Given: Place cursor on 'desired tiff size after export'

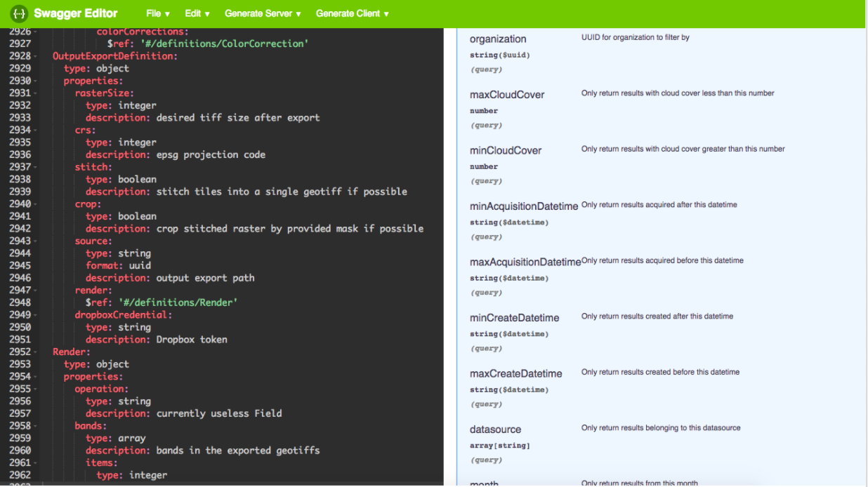Looking at the screenshot, I should click(238, 118).
